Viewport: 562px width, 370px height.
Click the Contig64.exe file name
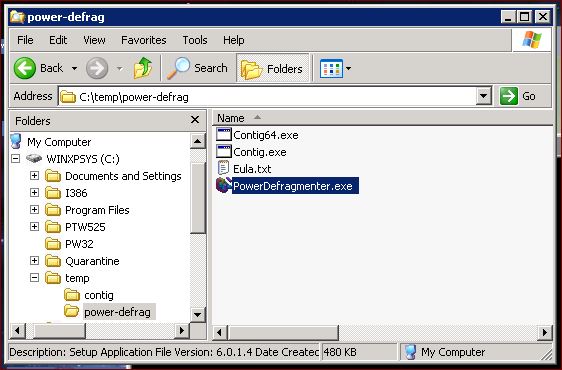click(266, 135)
